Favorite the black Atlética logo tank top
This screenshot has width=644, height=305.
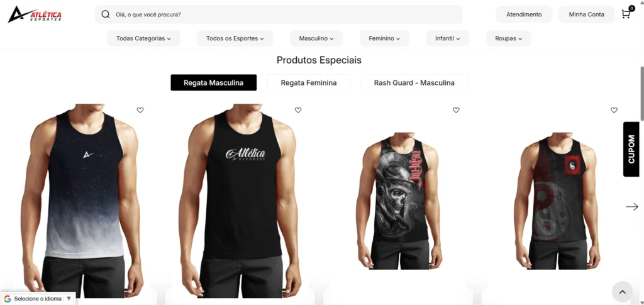298,110
